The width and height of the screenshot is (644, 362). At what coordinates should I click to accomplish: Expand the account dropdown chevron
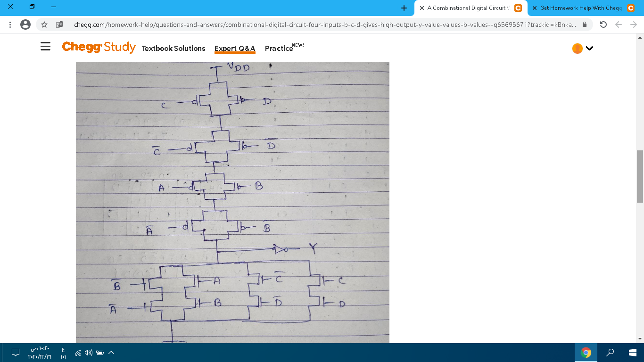(x=589, y=48)
